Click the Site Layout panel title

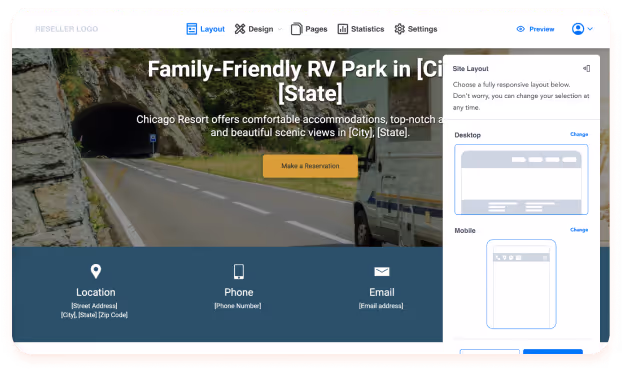point(470,69)
